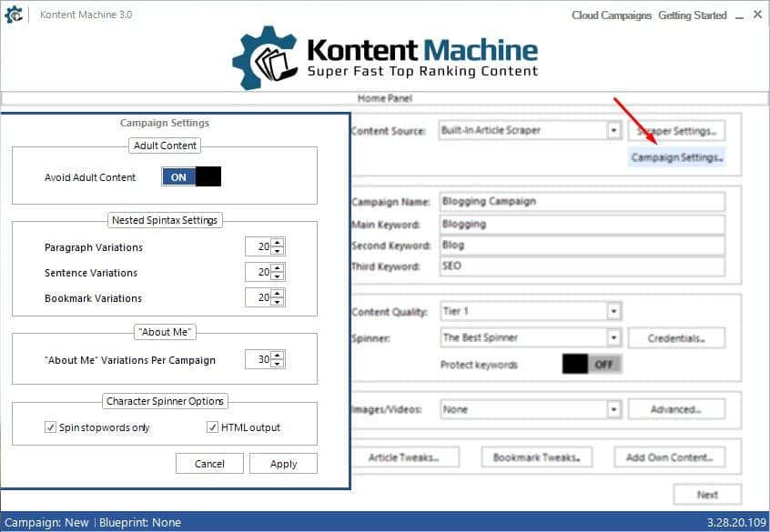Click Add Own Content button
770x532 pixels.
(x=670, y=457)
